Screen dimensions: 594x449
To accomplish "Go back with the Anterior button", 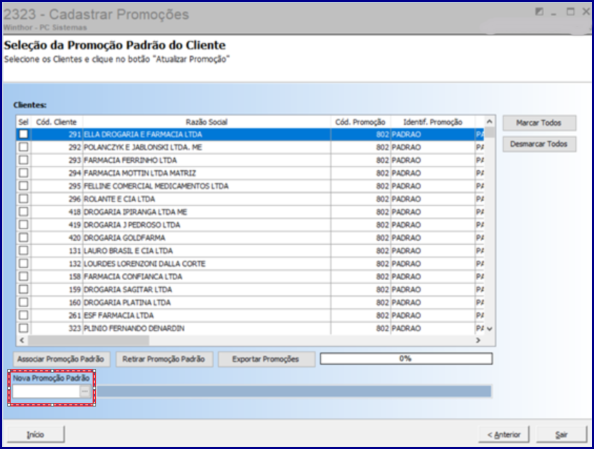I will (x=504, y=435).
